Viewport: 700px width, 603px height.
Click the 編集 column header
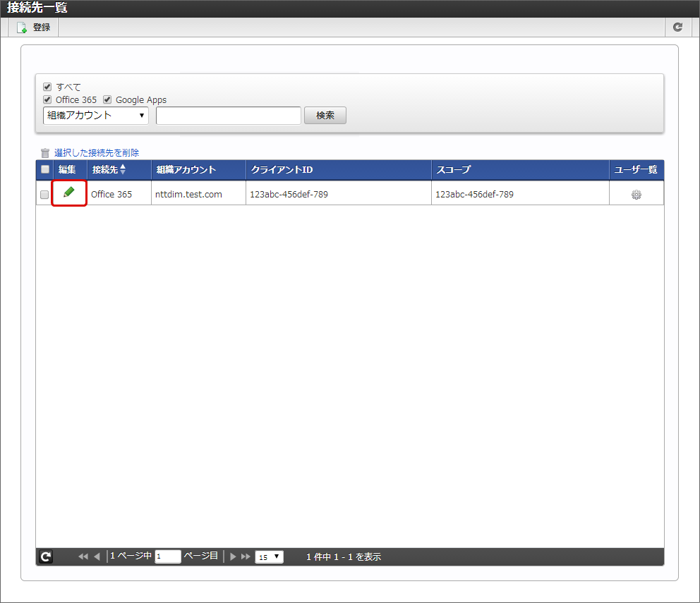[70, 169]
